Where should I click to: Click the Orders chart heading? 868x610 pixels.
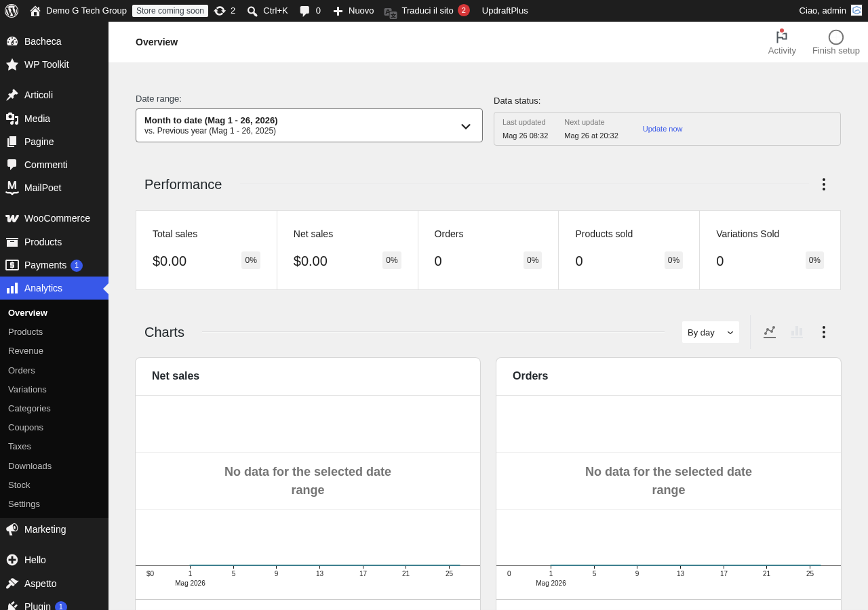click(x=530, y=375)
